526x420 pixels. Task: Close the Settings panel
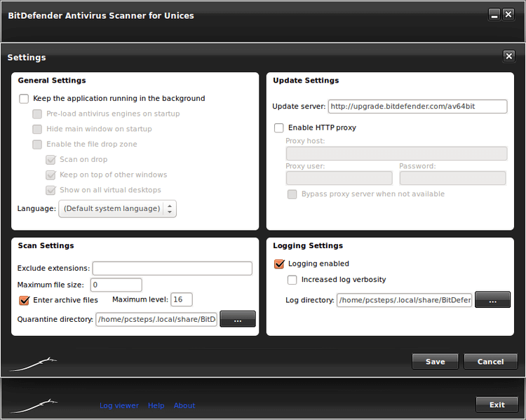(509, 56)
